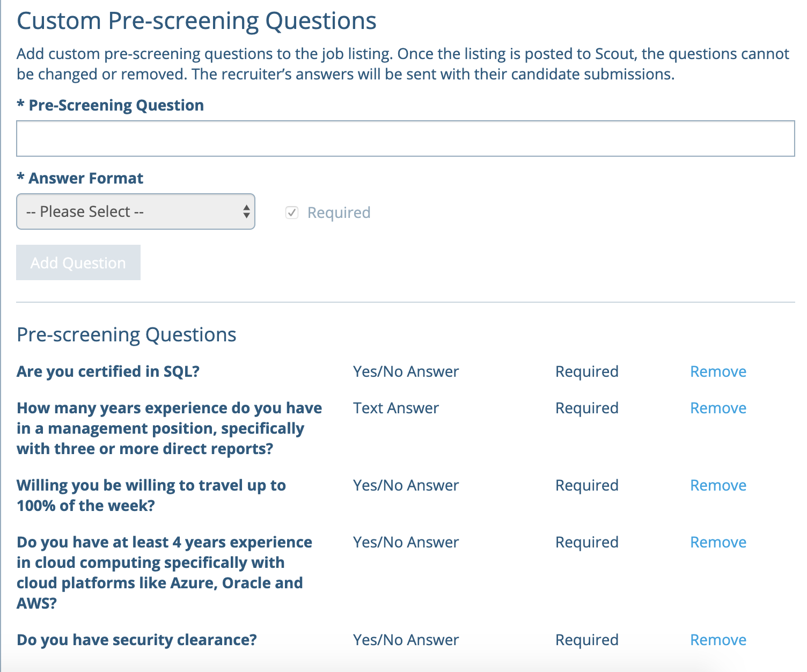Select the management position question text
This screenshot has width=807, height=672.
168,428
